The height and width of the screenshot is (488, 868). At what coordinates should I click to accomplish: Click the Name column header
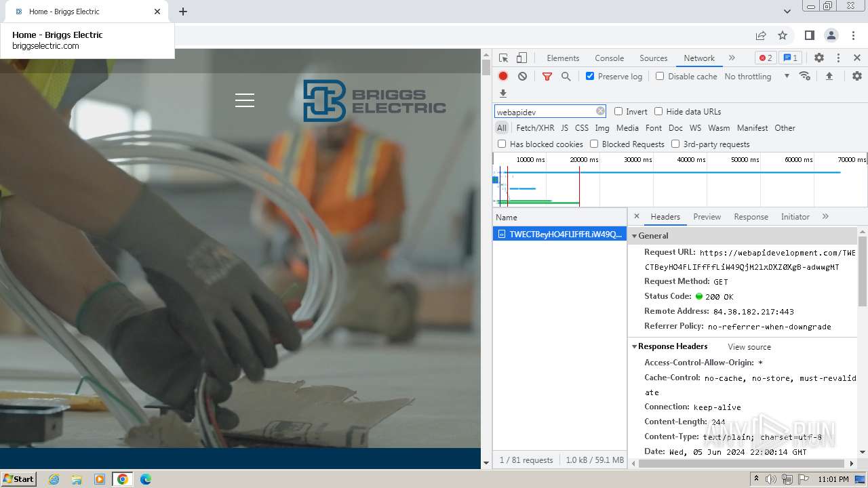[559, 218]
